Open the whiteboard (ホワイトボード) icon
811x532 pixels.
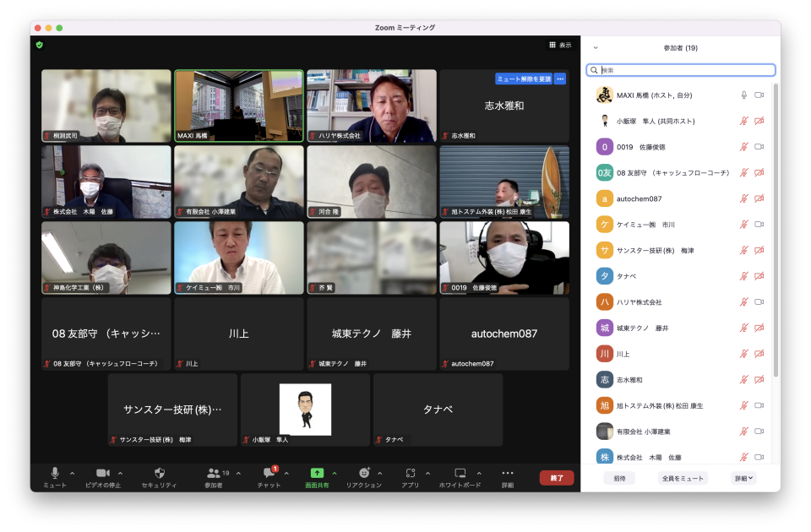460,473
